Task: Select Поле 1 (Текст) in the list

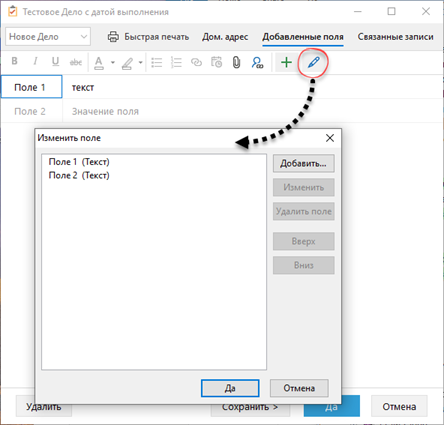Action: click(x=79, y=162)
